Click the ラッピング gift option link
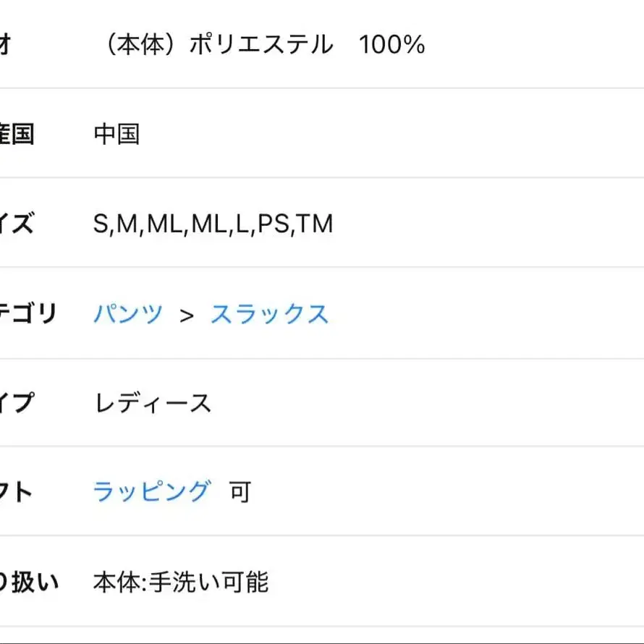644x644 pixels. (152, 491)
